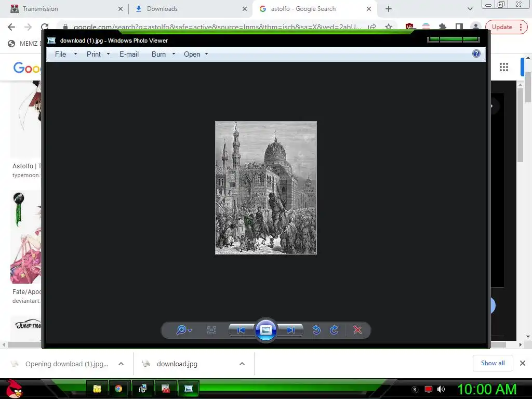532x399 pixels.
Task: Open the File menu in Photo Viewer
Action: coord(61,54)
